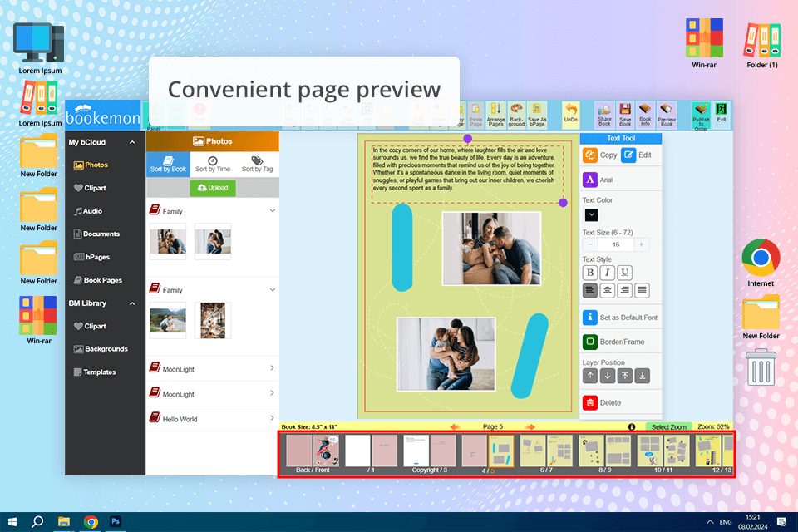Viewport: 798px width, 532px height.
Task: Select the page 6 thumbnail
Action: 533,451
